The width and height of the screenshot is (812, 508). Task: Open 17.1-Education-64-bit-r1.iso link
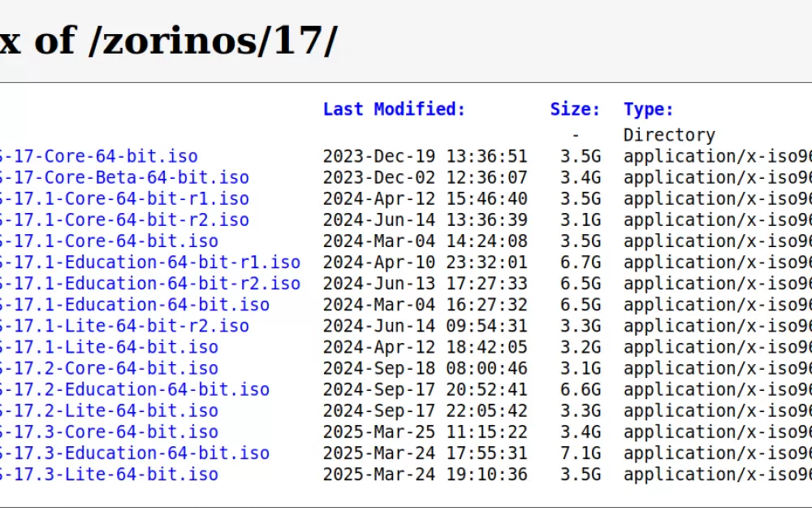click(150, 263)
